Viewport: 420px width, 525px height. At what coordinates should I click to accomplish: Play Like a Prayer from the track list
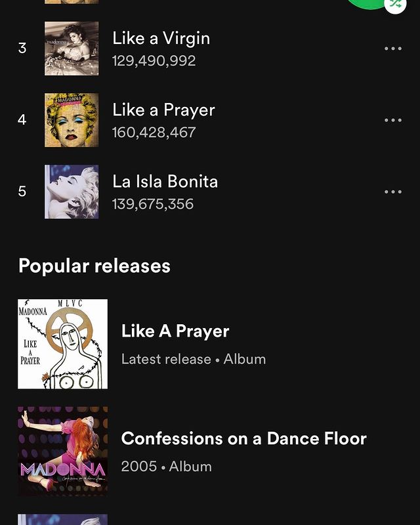click(x=163, y=110)
